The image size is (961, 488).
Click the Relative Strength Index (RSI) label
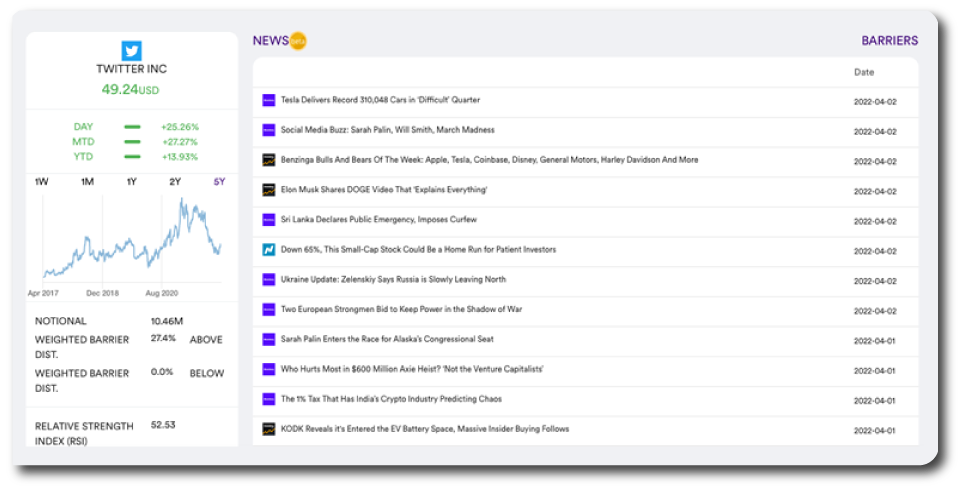(84, 433)
